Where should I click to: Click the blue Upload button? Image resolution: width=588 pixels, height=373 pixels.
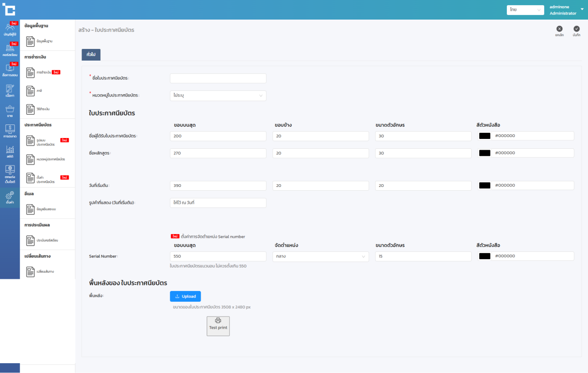(185, 296)
